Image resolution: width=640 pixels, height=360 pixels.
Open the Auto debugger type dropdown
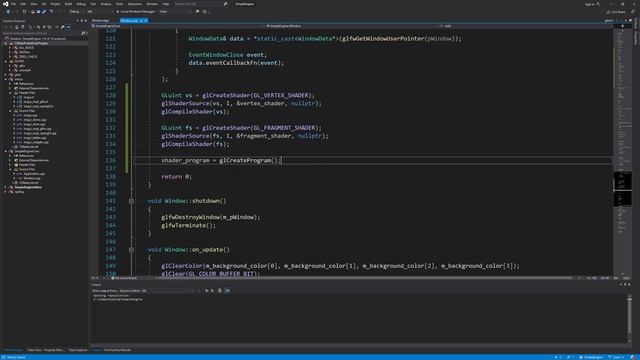175,11
